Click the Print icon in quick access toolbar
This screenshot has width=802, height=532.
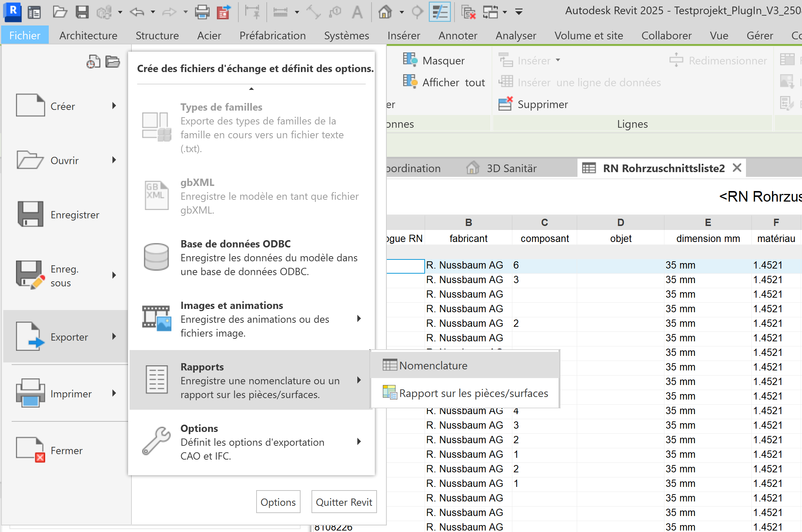202,12
